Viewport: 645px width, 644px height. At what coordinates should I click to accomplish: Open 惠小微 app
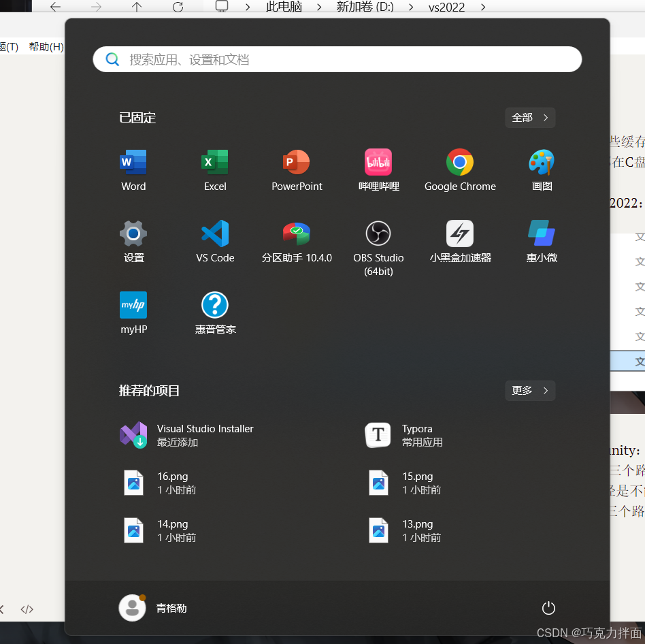click(542, 242)
